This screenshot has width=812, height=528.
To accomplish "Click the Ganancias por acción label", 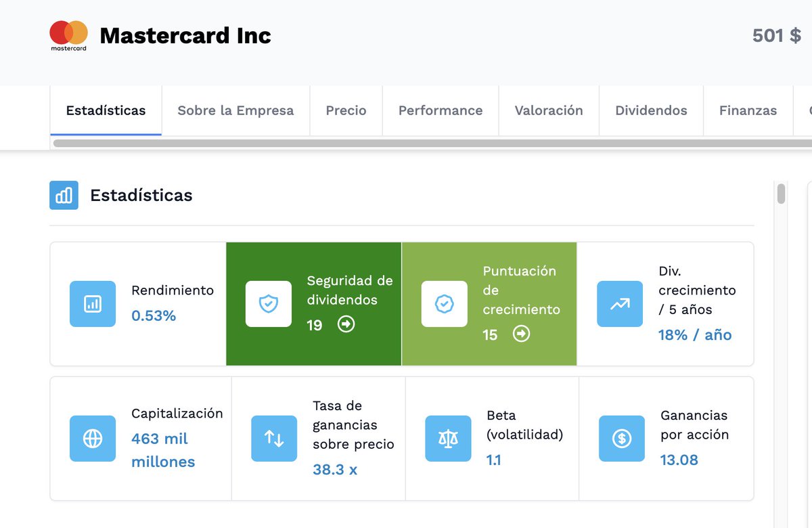I will pos(694,425).
